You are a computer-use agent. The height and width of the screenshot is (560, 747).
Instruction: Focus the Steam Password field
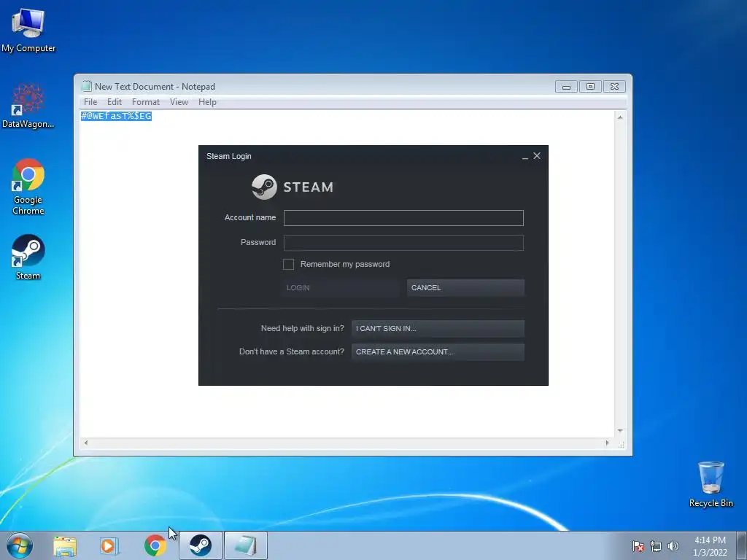403,243
